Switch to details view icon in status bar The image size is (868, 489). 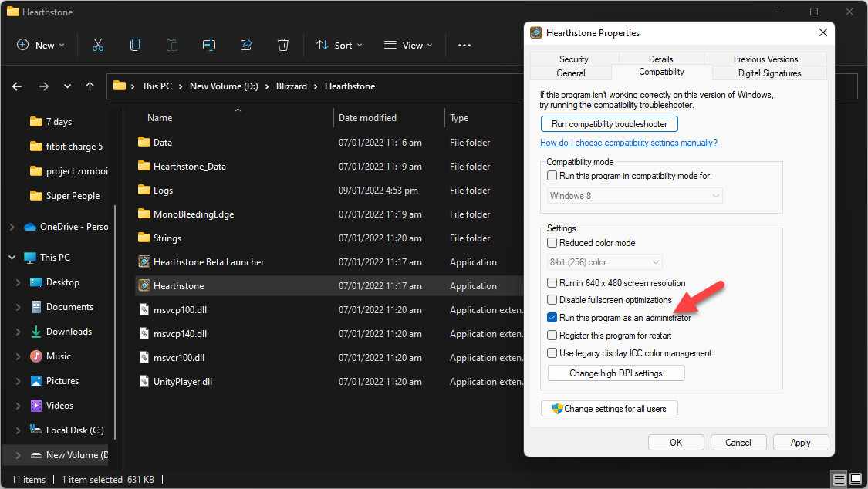click(839, 479)
